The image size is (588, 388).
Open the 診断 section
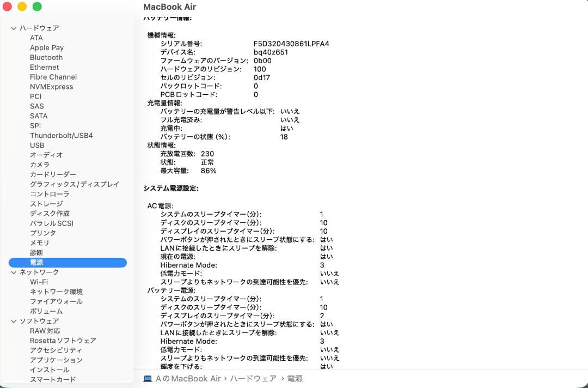[36, 252]
